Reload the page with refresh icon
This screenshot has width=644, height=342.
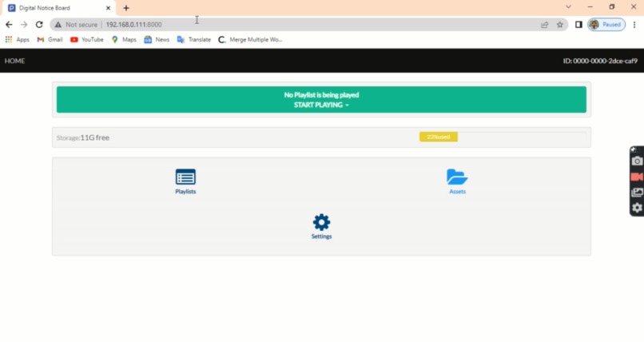tap(39, 25)
